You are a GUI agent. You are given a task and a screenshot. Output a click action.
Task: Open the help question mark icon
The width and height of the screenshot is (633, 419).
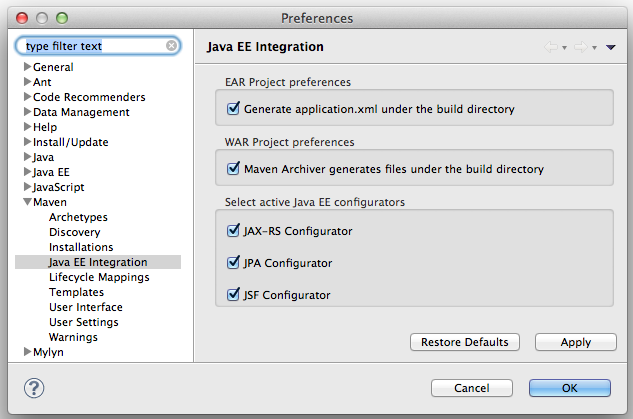(34, 388)
